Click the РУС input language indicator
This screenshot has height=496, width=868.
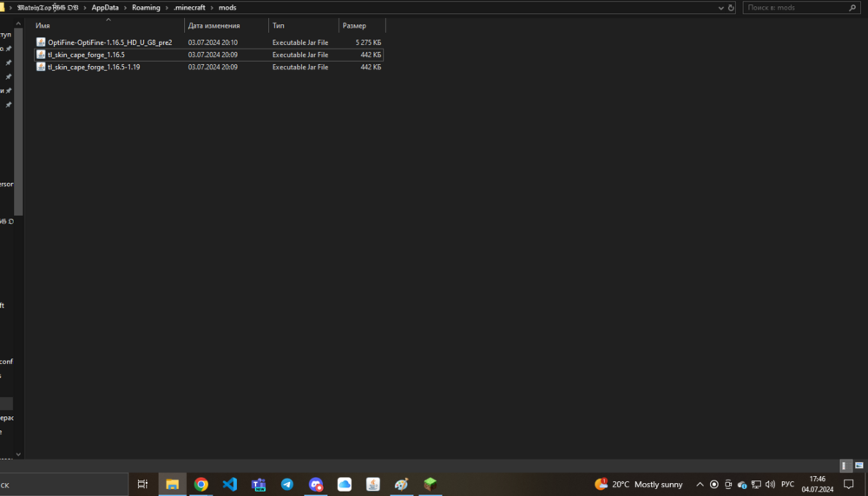pyautogui.click(x=787, y=485)
